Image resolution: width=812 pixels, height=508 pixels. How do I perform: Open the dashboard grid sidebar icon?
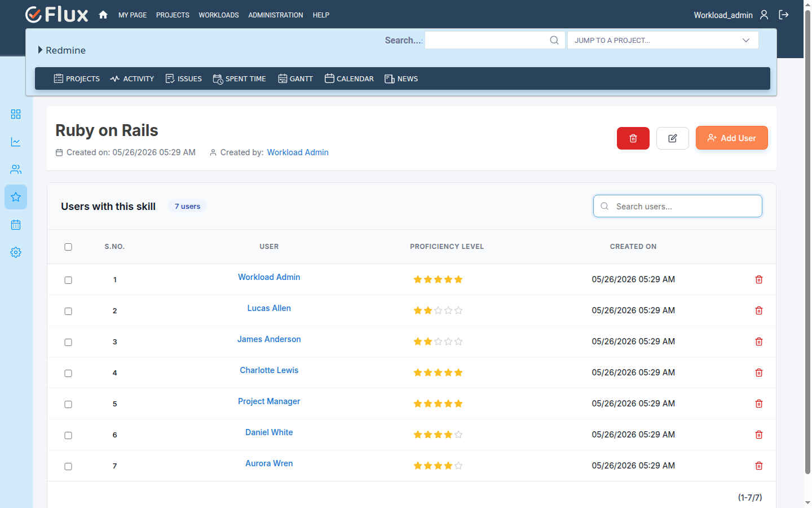[16, 114]
